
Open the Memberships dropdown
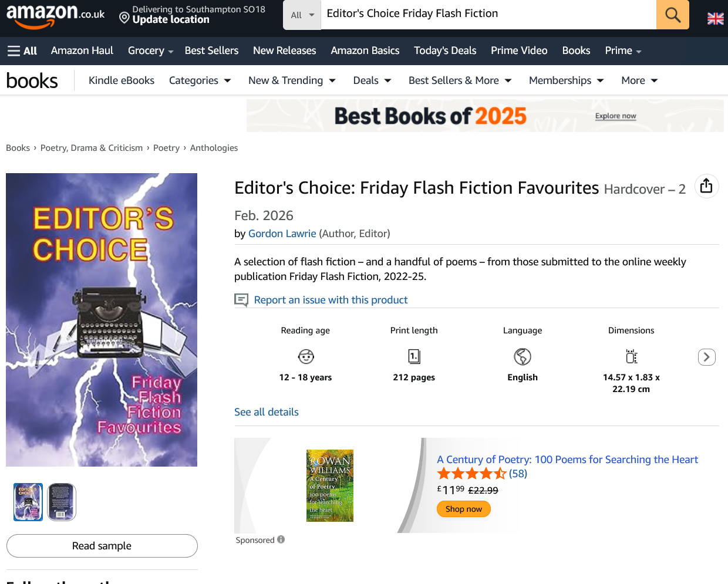coord(566,80)
